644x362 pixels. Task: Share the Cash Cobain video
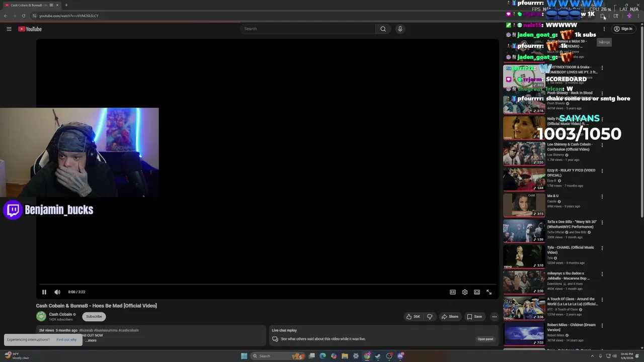click(x=450, y=317)
